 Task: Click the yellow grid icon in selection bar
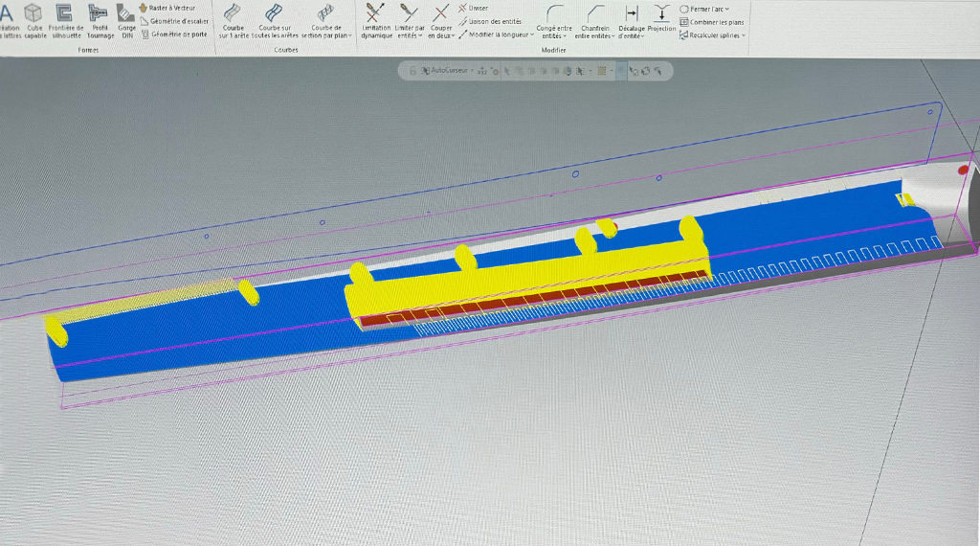click(602, 71)
